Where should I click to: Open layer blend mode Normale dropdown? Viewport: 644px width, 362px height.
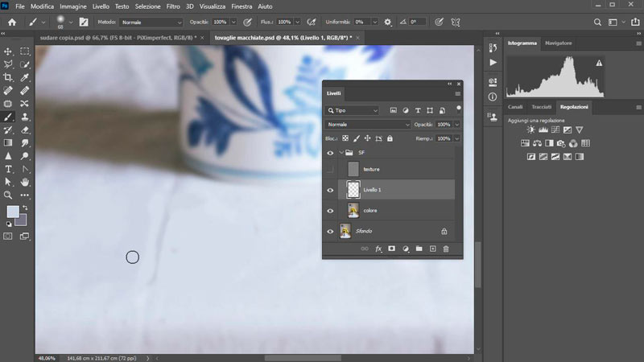[x=368, y=125]
